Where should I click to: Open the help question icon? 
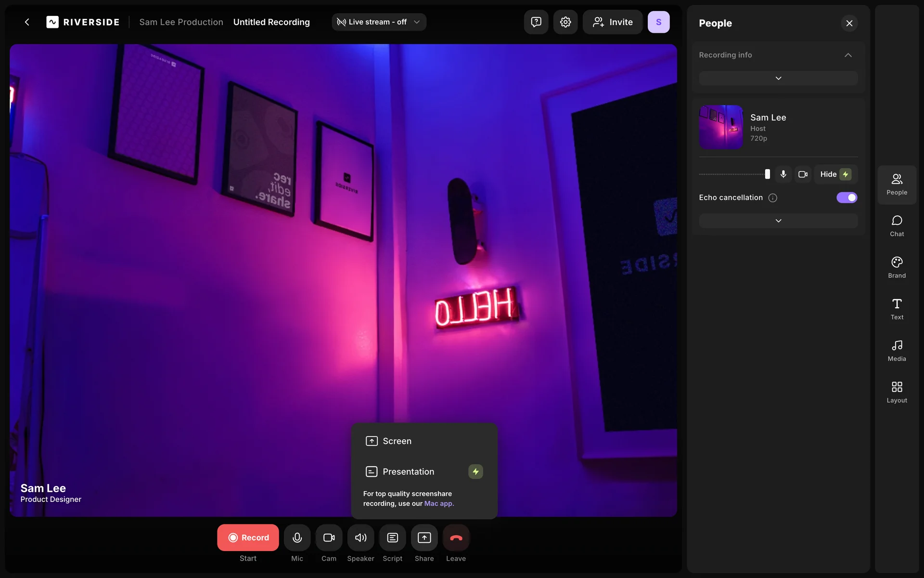[x=536, y=22]
